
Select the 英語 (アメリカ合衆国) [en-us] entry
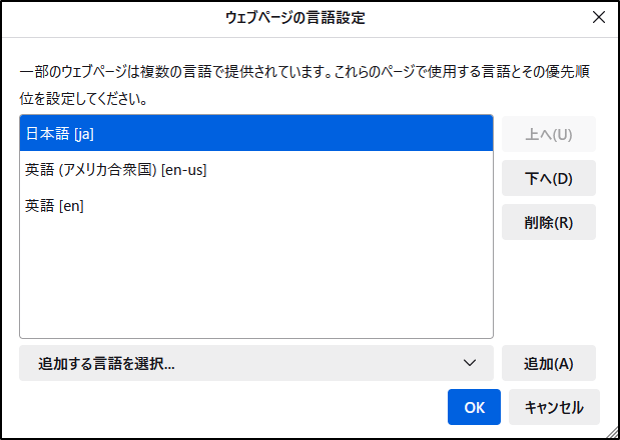(115, 170)
